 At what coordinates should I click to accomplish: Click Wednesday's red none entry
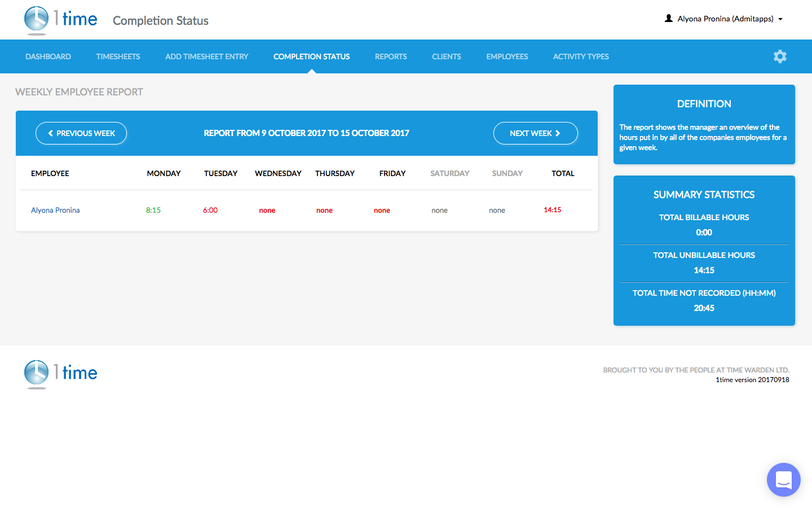pyautogui.click(x=267, y=211)
